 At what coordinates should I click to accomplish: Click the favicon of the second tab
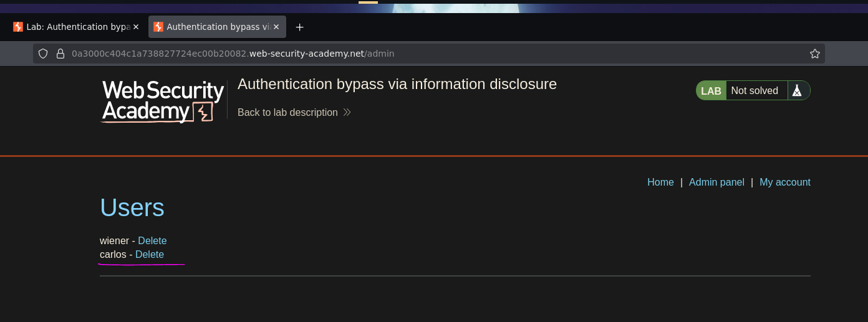pyautogui.click(x=158, y=27)
